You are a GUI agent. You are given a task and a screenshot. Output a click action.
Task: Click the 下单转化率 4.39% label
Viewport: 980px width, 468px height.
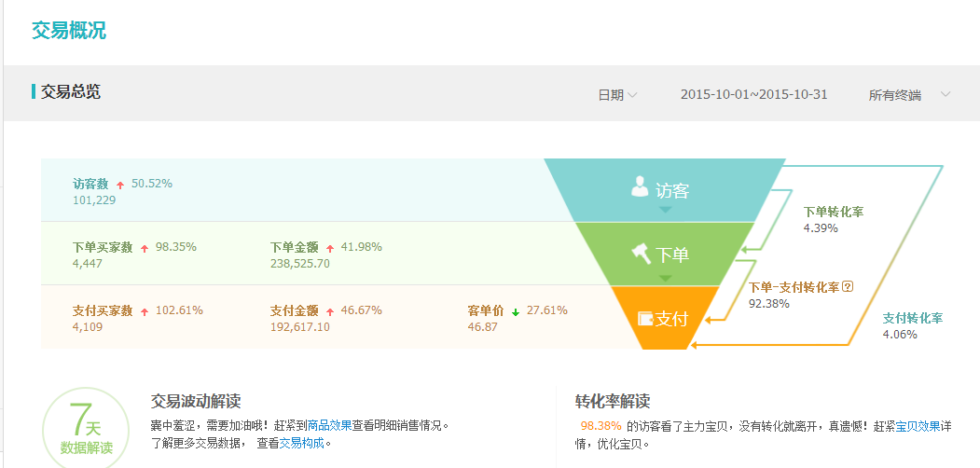click(x=833, y=219)
